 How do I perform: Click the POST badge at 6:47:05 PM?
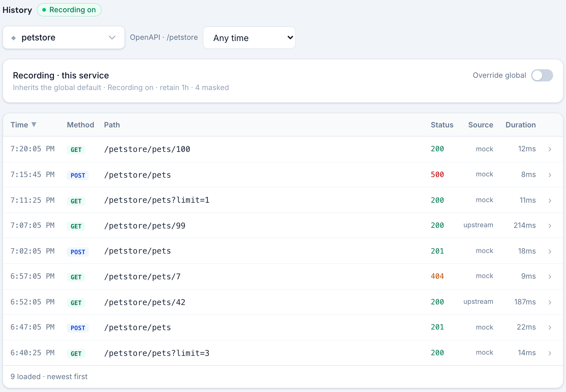78,328
